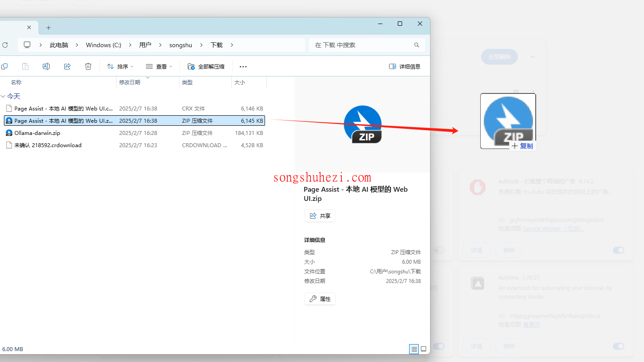Click the magnifier icon in the search box
This screenshot has width=644, height=362.
click(417, 45)
